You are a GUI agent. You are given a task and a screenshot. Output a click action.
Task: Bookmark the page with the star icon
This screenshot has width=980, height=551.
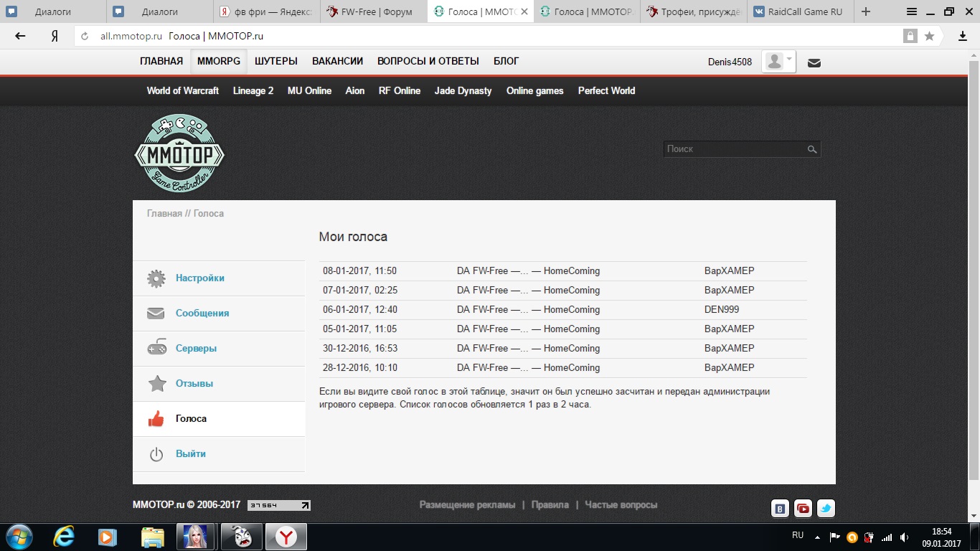click(x=930, y=36)
